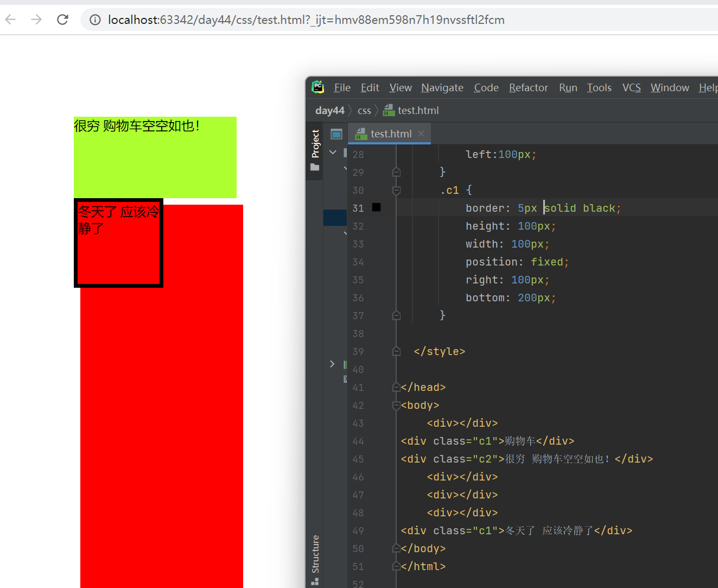Click the browser back arrow
The width and height of the screenshot is (718, 588).
coord(10,20)
